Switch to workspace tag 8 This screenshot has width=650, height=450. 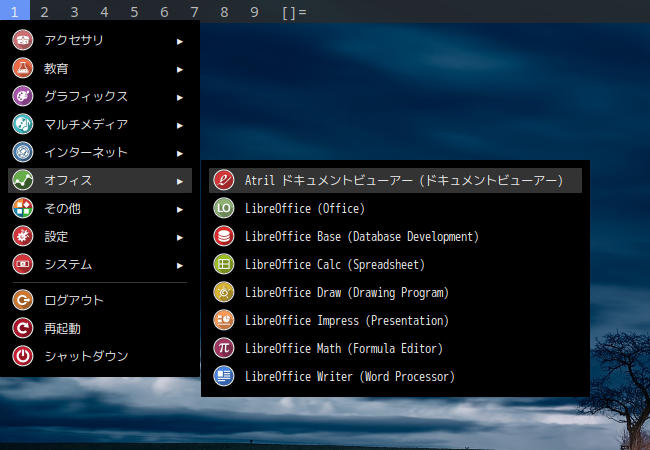tap(224, 12)
